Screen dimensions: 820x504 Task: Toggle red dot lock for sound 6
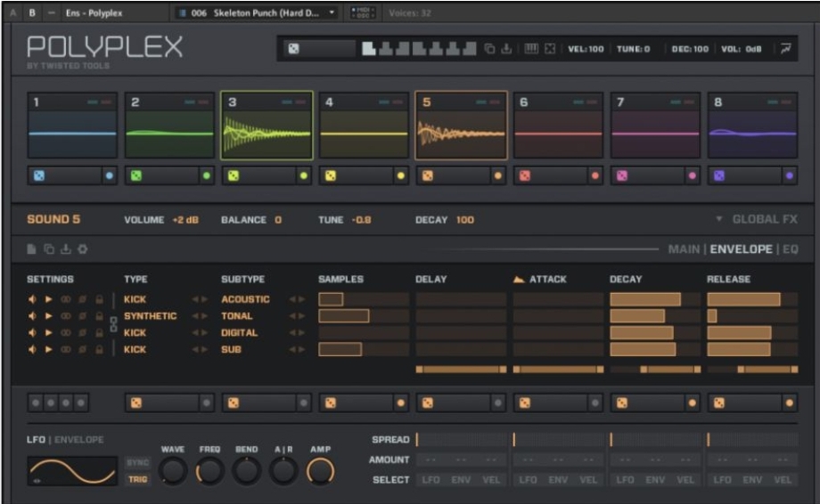click(x=595, y=176)
